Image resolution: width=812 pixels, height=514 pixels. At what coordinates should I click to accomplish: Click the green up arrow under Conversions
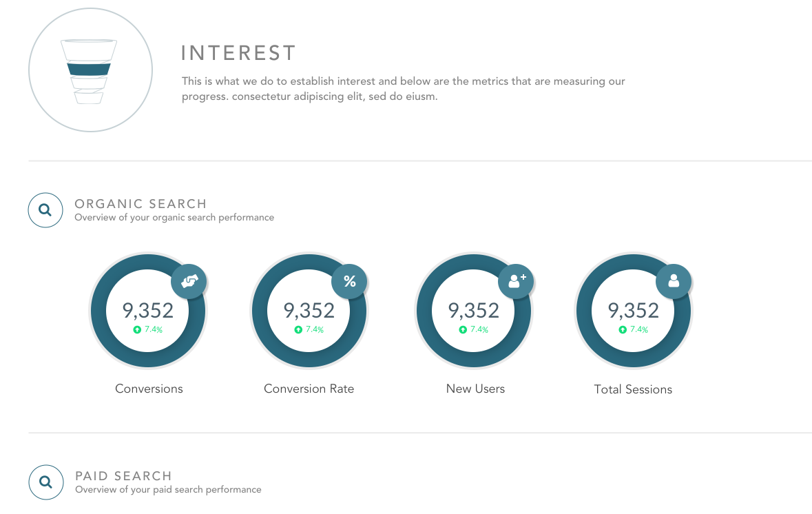coord(136,330)
